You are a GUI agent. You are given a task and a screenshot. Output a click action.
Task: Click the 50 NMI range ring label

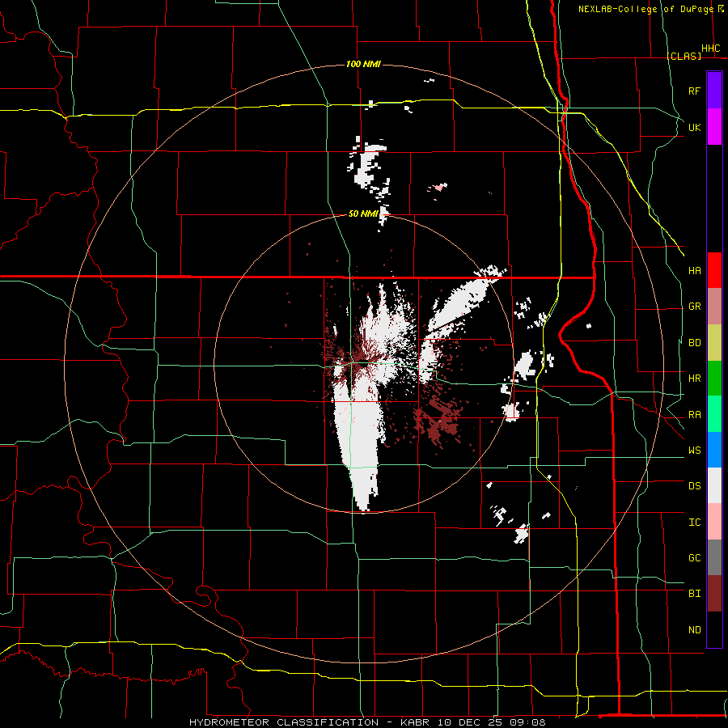363,214
